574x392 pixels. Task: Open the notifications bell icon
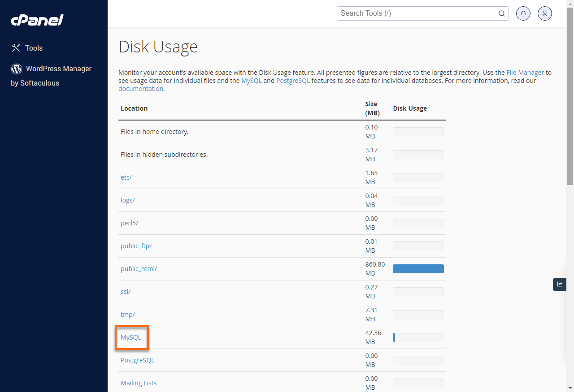[x=523, y=13]
